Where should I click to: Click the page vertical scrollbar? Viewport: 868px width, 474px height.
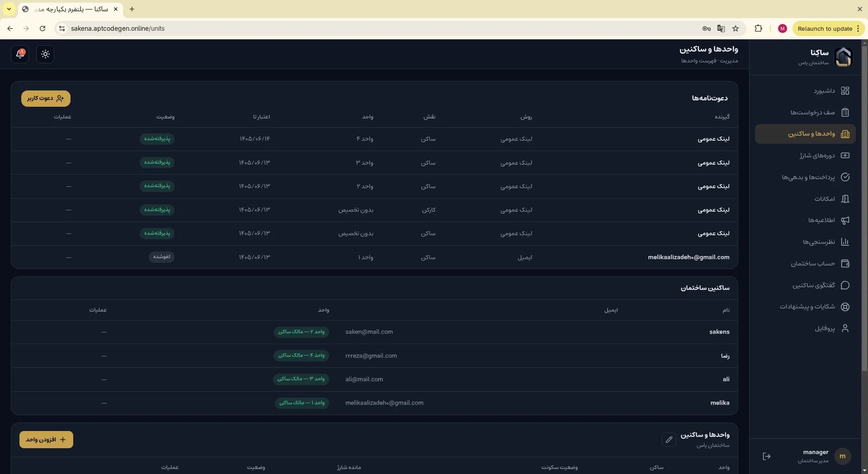[x=864, y=208]
